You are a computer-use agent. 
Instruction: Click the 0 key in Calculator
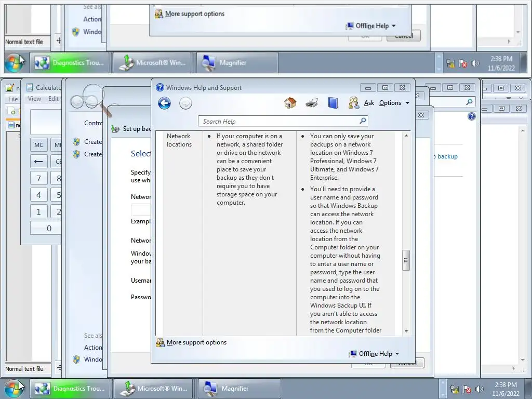[x=46, y=228]
